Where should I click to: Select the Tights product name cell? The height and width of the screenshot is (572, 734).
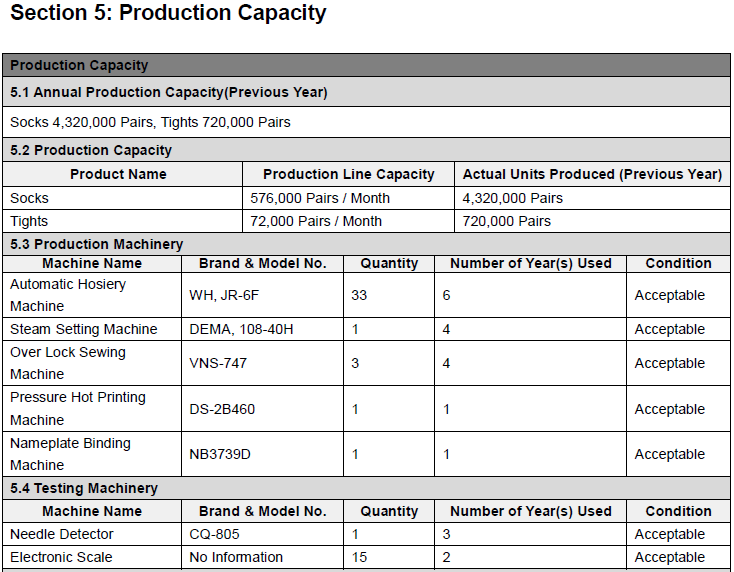point(29,221)
